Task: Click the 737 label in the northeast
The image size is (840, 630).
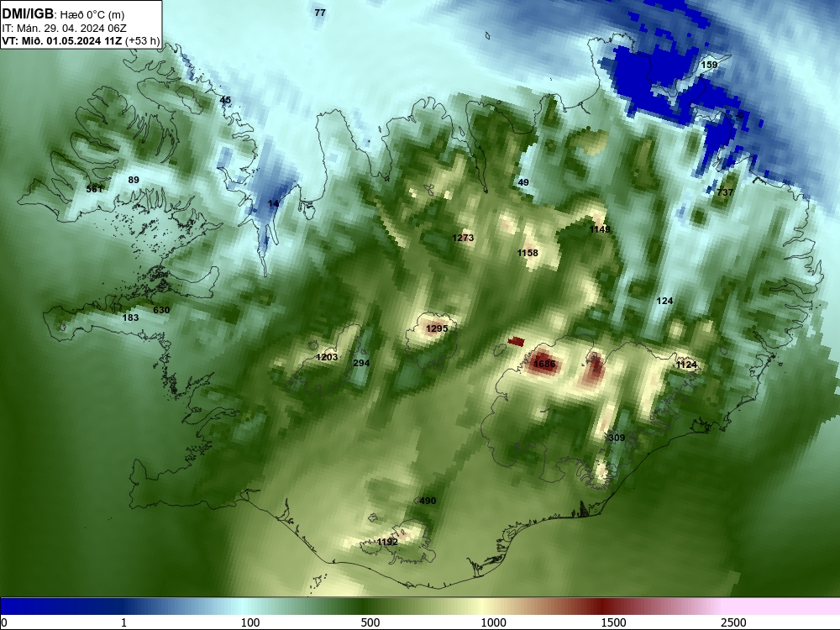Action: [x=725, y=192]
